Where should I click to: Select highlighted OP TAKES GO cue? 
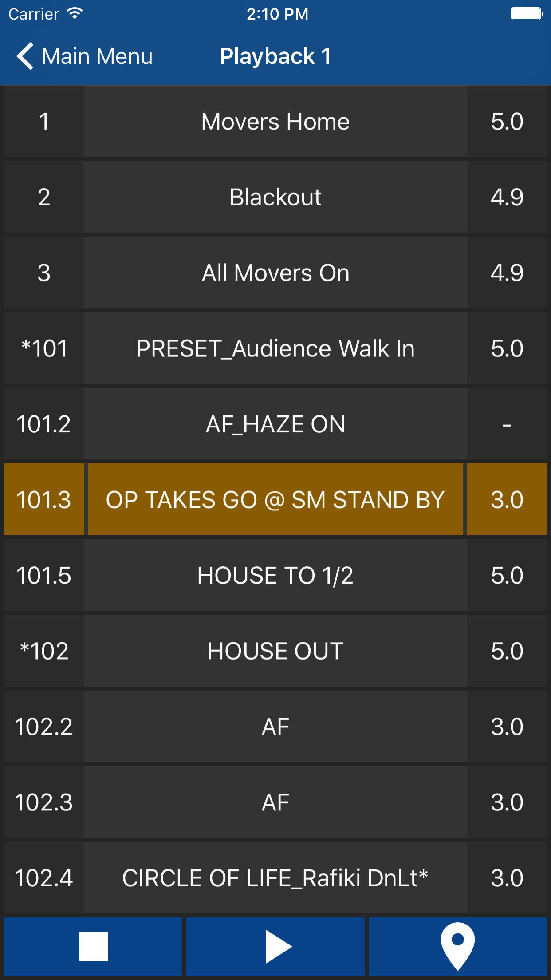click(275, 499)
